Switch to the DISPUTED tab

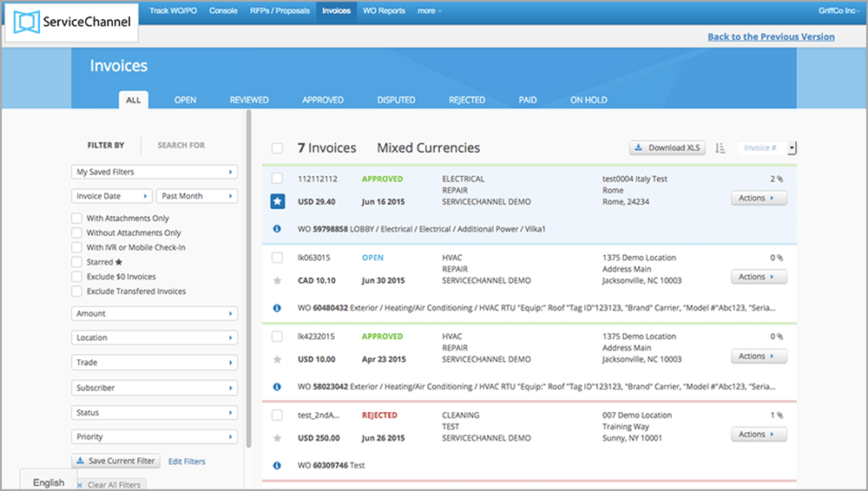[x=396, y=100]
